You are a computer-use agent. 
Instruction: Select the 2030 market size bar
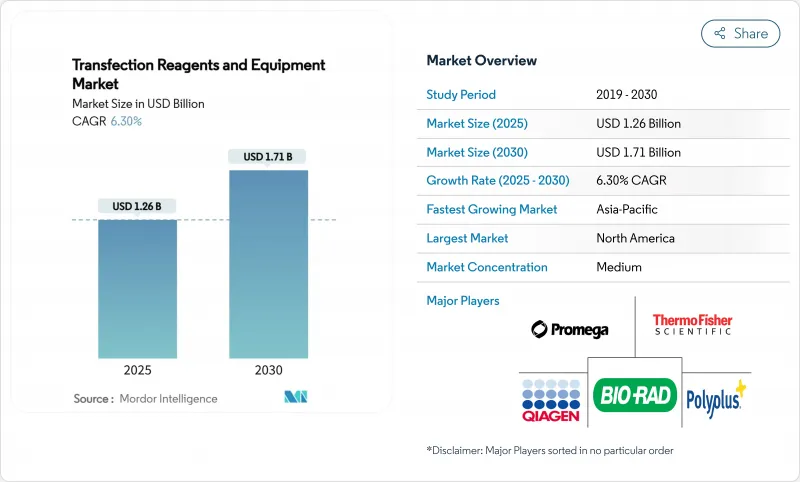pyautogui.click(x=268, y=263)
